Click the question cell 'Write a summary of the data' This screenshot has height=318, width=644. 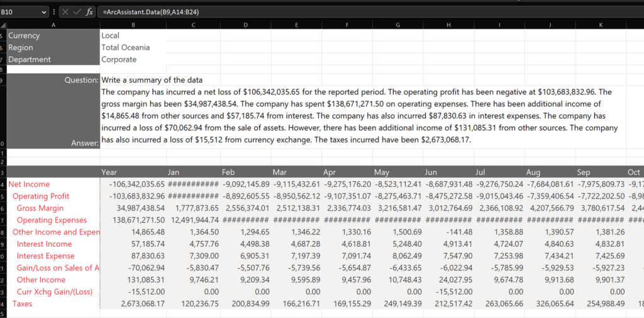[x=152, y=80]
